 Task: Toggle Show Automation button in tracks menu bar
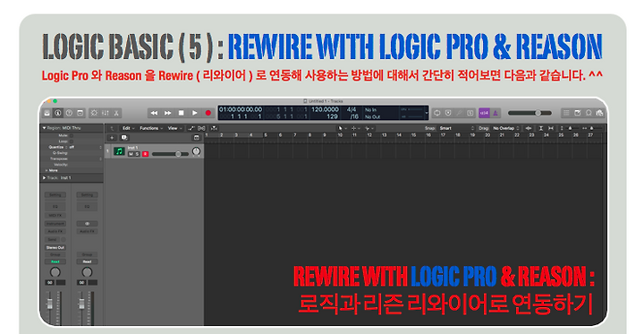coord(191,128)
